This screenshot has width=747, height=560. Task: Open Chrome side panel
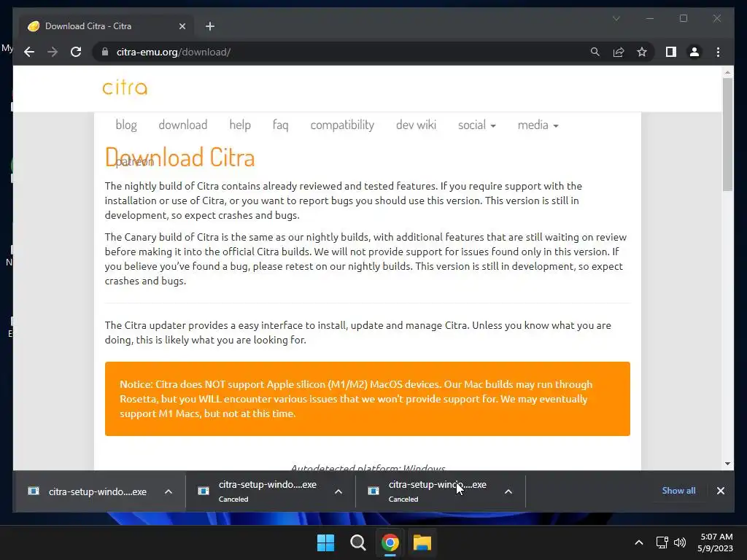pyautogui.click(x=671, y=52)
